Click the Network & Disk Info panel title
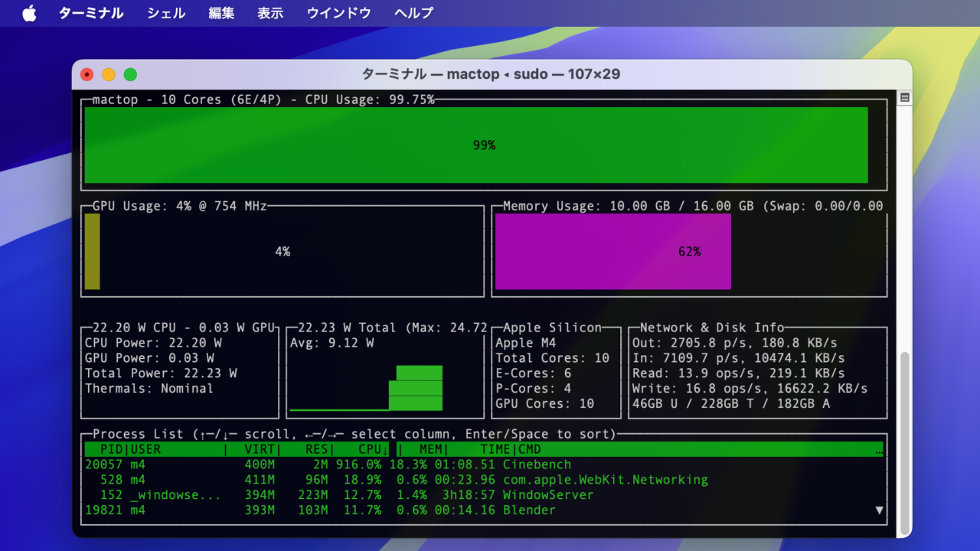980x551 pixels. (712, 328)
